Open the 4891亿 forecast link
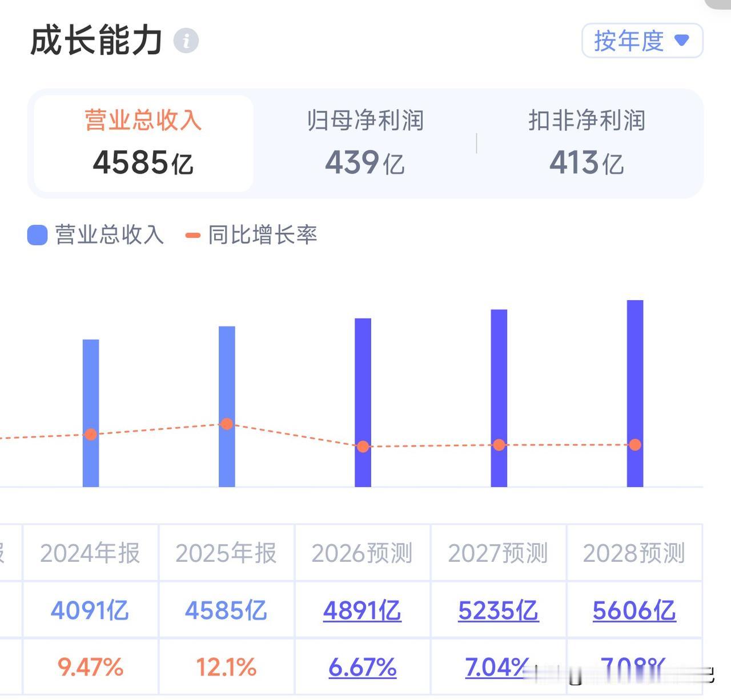 [362, 610]
